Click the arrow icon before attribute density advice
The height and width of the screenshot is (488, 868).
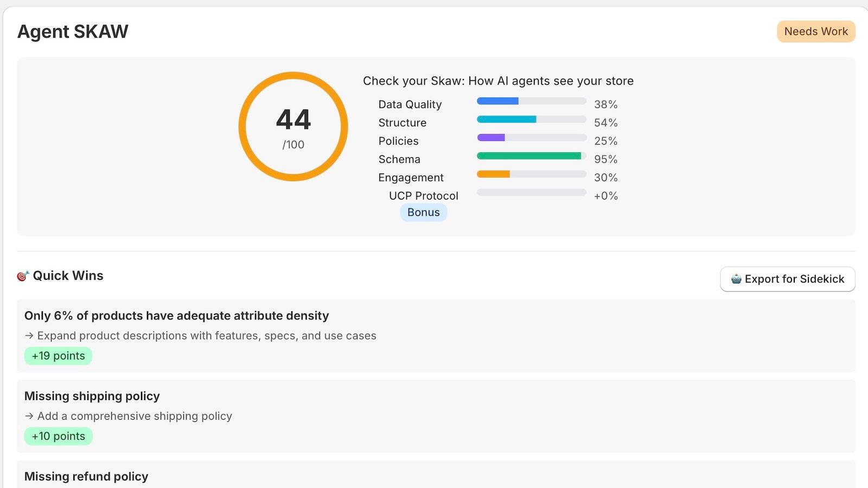tap(28, 336)
